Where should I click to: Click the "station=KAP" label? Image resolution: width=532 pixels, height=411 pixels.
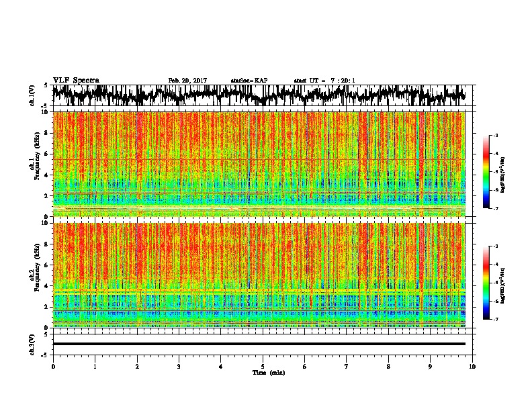[x=249, y=81]
